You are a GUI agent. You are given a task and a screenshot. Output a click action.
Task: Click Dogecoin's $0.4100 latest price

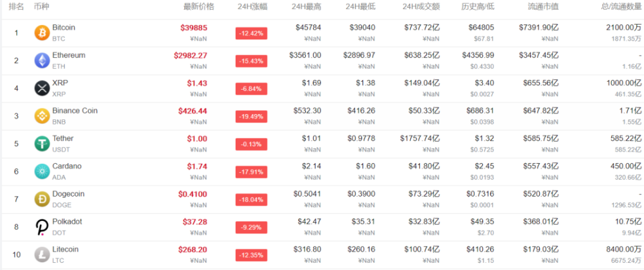[x=193, y=195]
